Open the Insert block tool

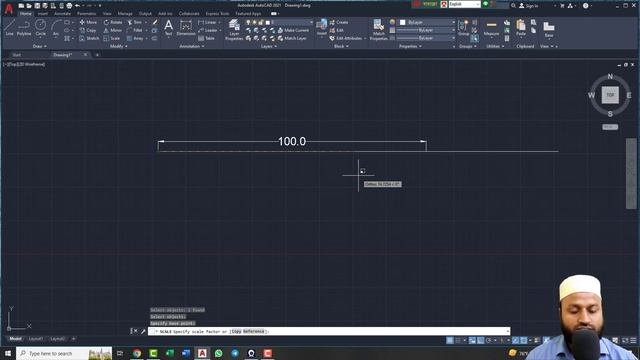[322, 28]
